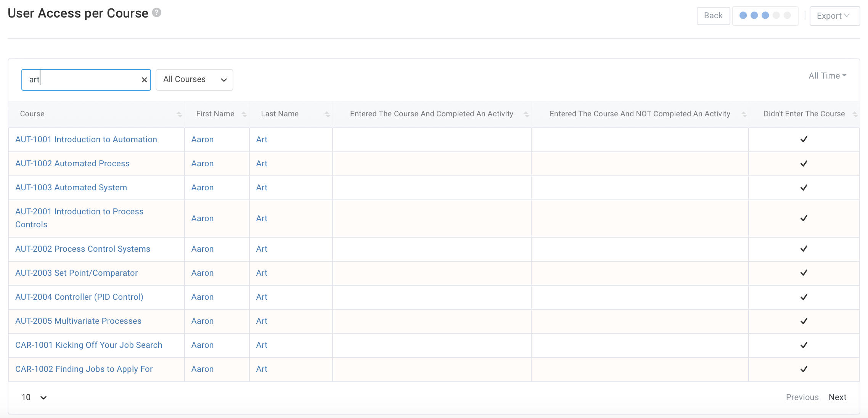The image size is (868, 418).
Task: Expand the All Time filter
Action: 827,76
